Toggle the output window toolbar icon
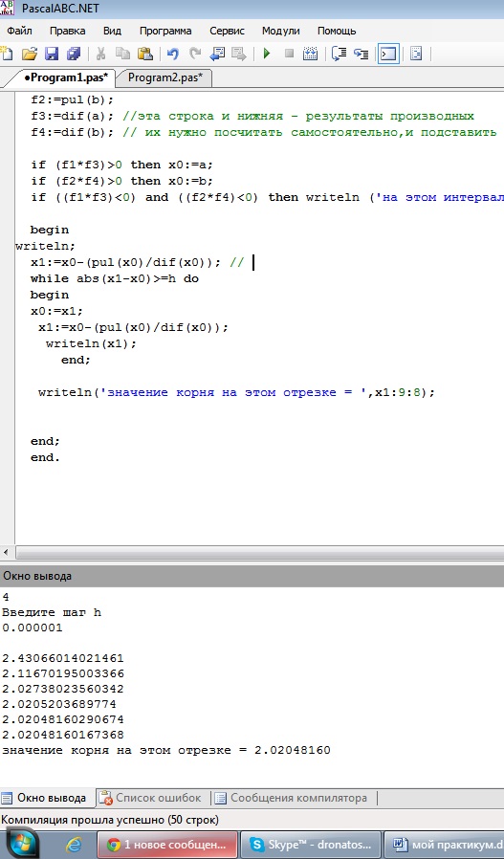The image size is (504, 859). click(x=388, y=54)
